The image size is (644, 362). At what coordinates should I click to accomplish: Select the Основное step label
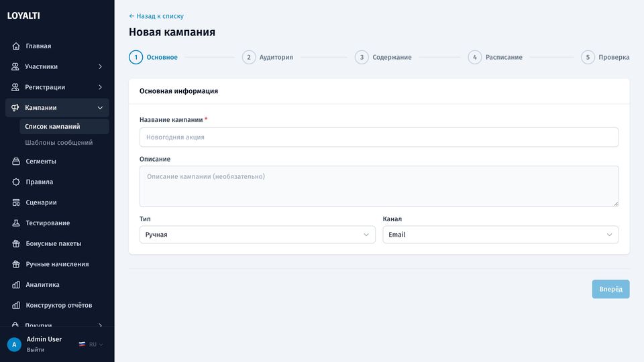pos(162,57)
